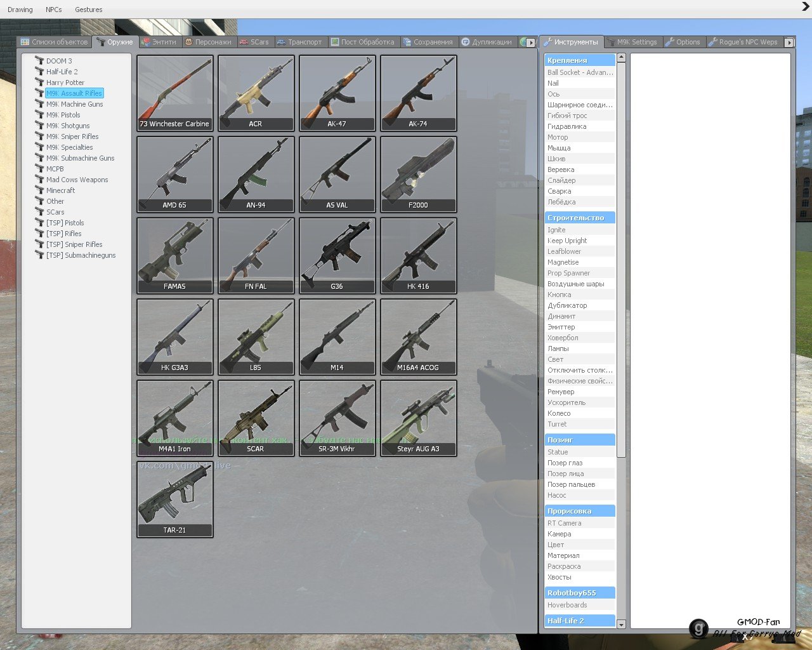This screenshot has height=650, width=812.
Task: Click the top-right menu bar chevron
Action: coord(806,7)
